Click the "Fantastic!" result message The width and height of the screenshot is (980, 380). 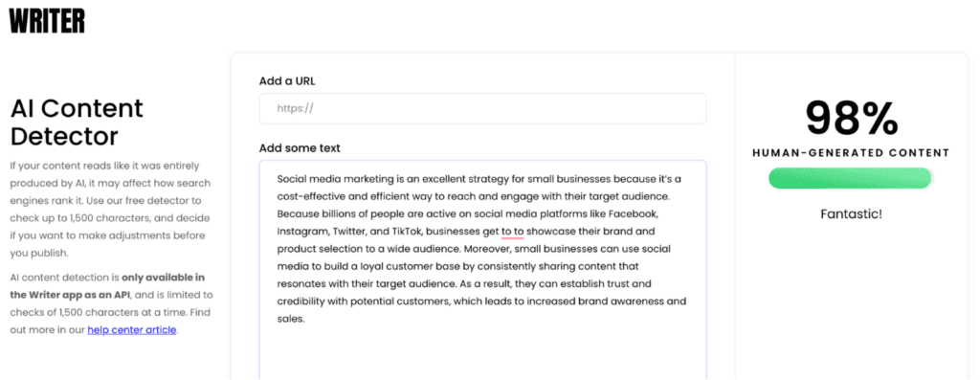pyautogui.click(x=851, y=213)
